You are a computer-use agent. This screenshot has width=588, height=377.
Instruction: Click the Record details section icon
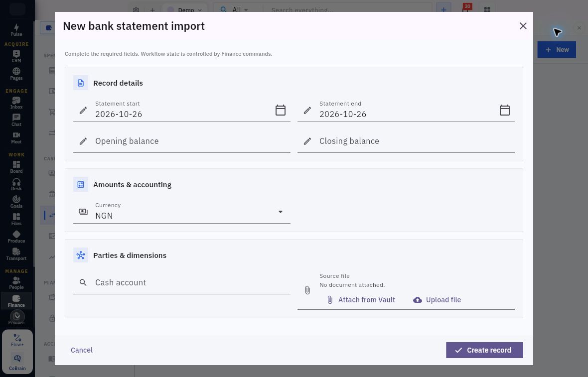click(x=81, y=83)
